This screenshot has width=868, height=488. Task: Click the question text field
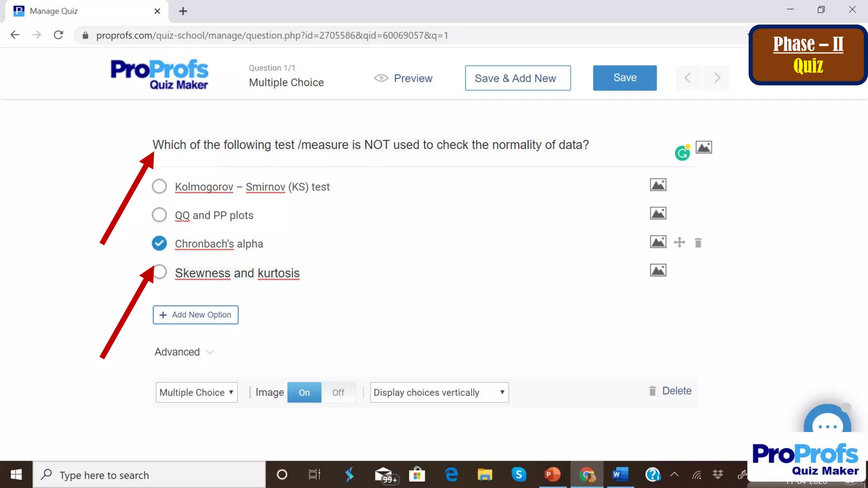tap(370, 145)
